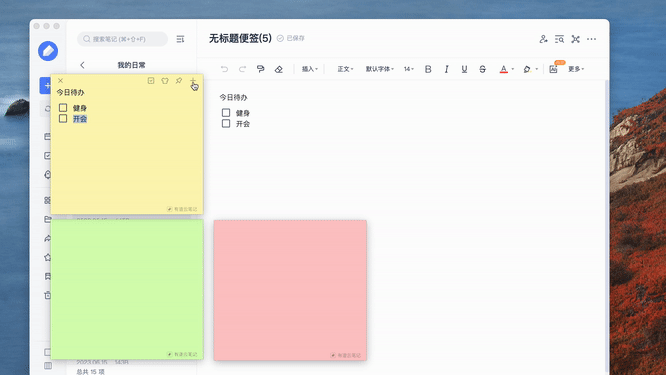Image resolution: width=666 pixels, height=375 pixels.
Task: Toggle Underline formatting
Action: tap(464, 69)
